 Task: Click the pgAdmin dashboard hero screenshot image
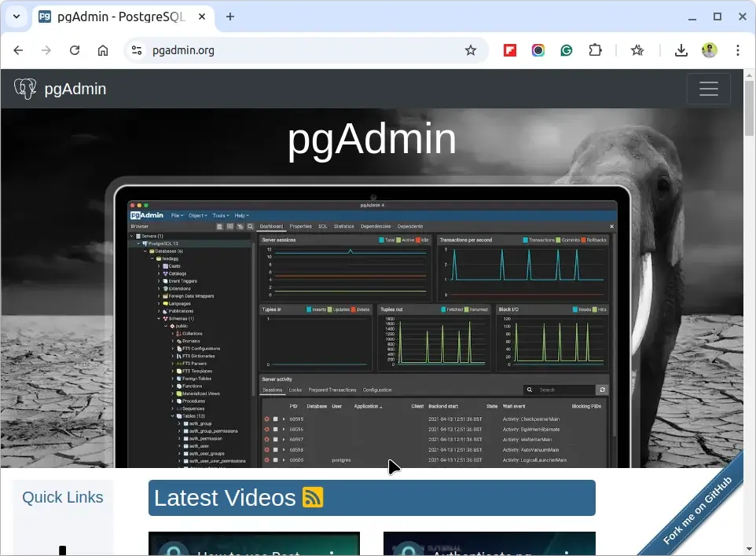click(372, 326)
